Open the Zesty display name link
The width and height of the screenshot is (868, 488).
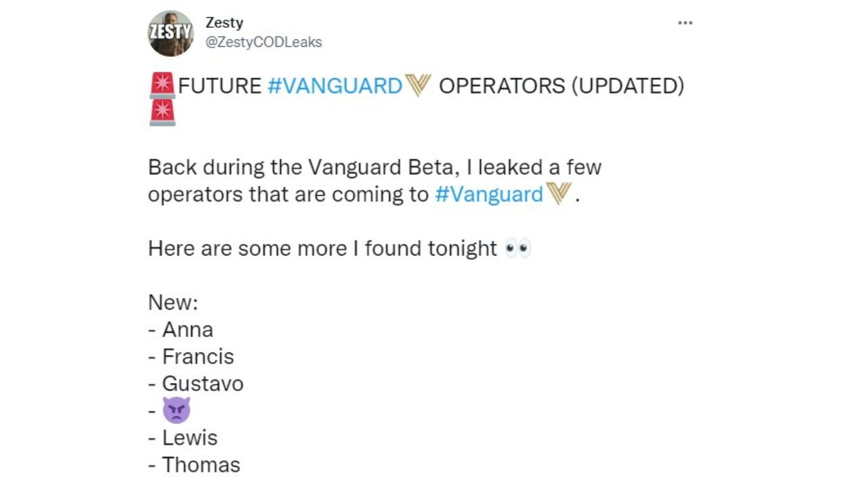click(x=224, y=22)
